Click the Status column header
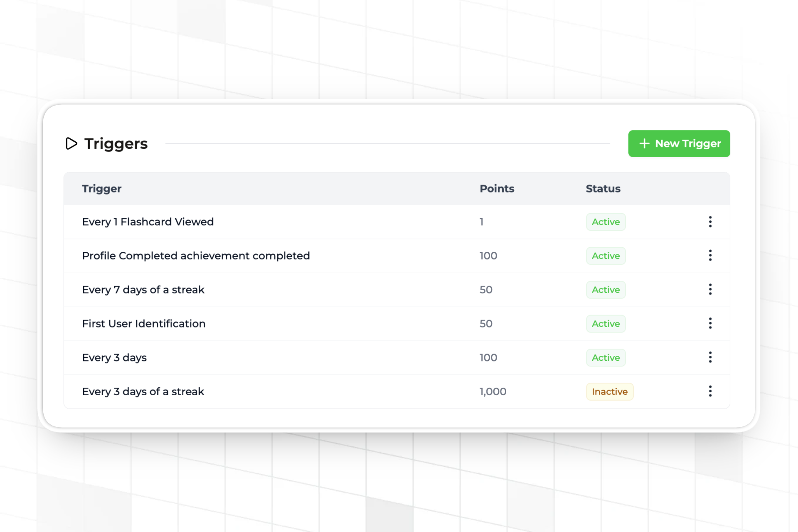Viewport: 798px width, 532px height. coord(603,188)
